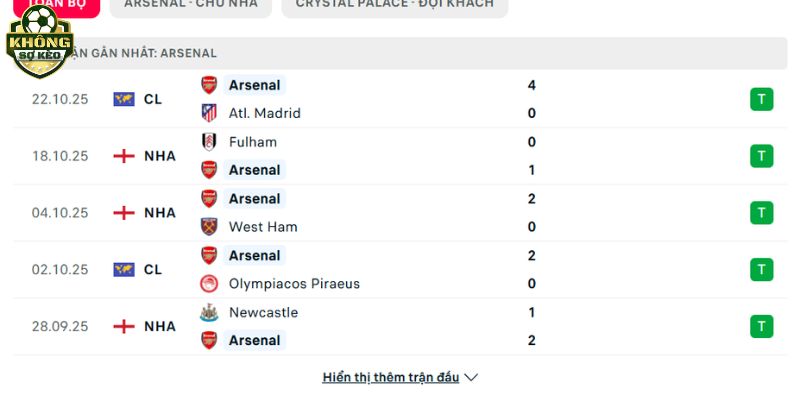This screenshot has width=800, height=400.
Task: Click the Champions League icon for 22.10.25
Action: coord(124,99)
